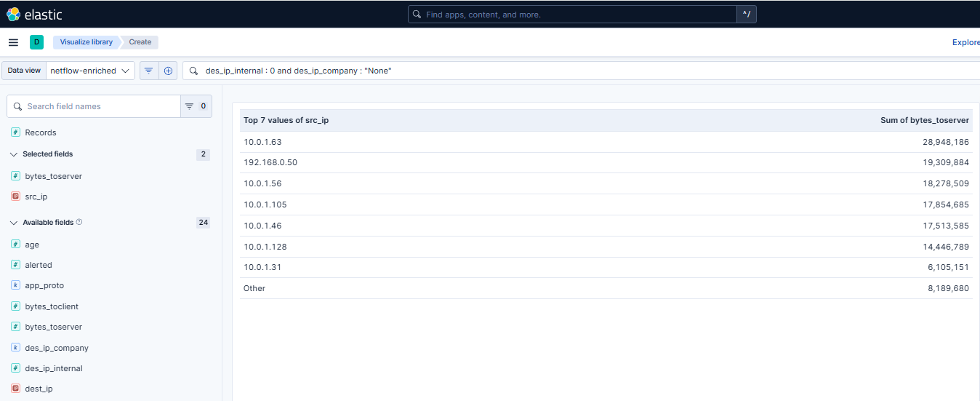
Task: Click the des_ip_company keyword icon
Action: click(15, 348)
